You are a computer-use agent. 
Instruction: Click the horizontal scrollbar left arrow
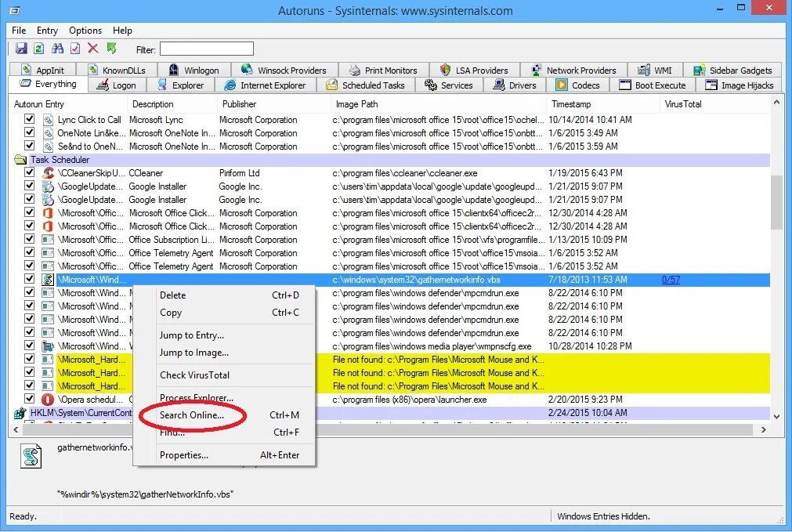(16, 429)
